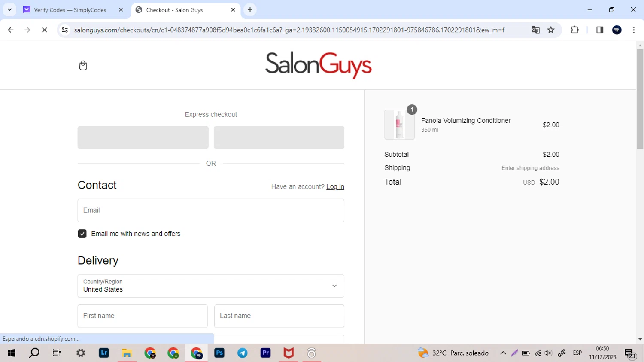The image size is (644, 362).
Task: Open the volume control in tray
Action: pyautogui.click(x=548, y=353)
